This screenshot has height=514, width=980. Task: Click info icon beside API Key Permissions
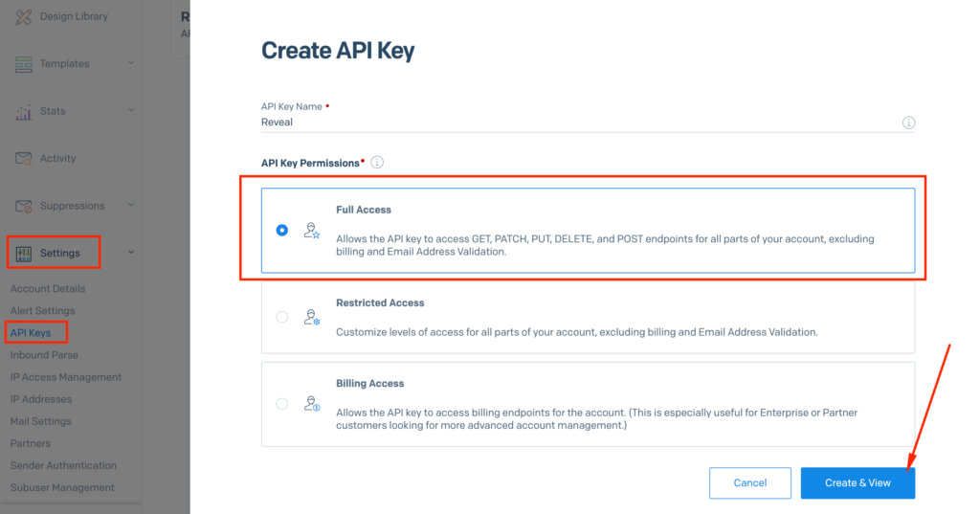click(x=377, y=163)
